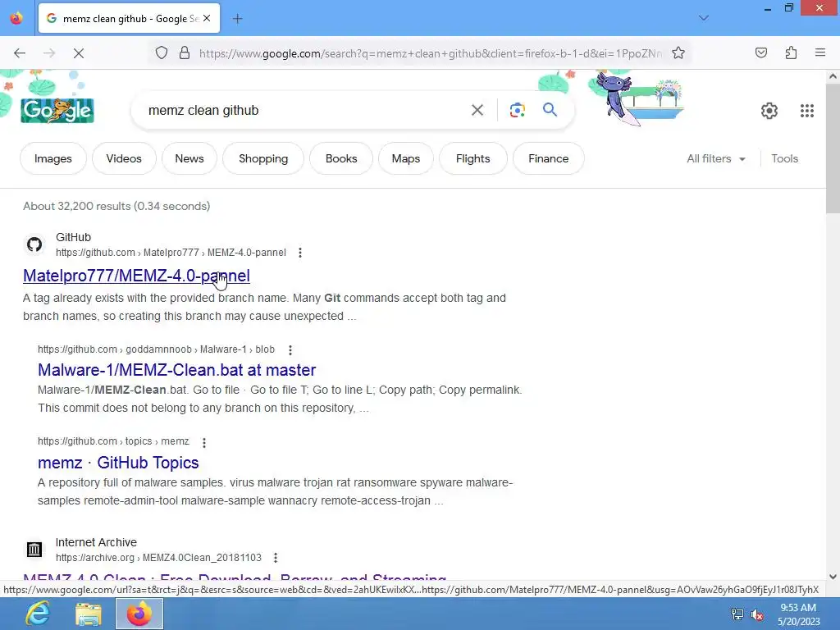Filter results by Flights

472,158
